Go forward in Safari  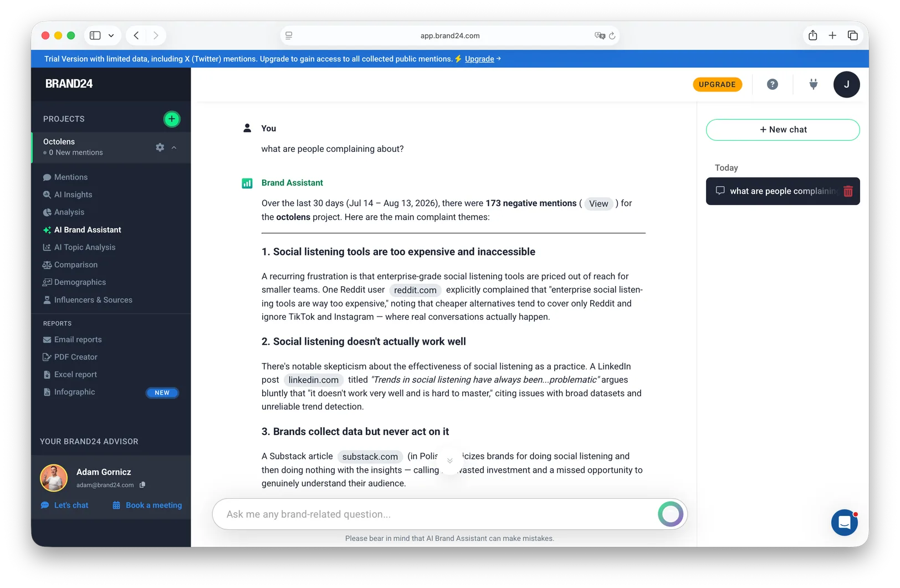pyautogui.click(x=156, y=35)
